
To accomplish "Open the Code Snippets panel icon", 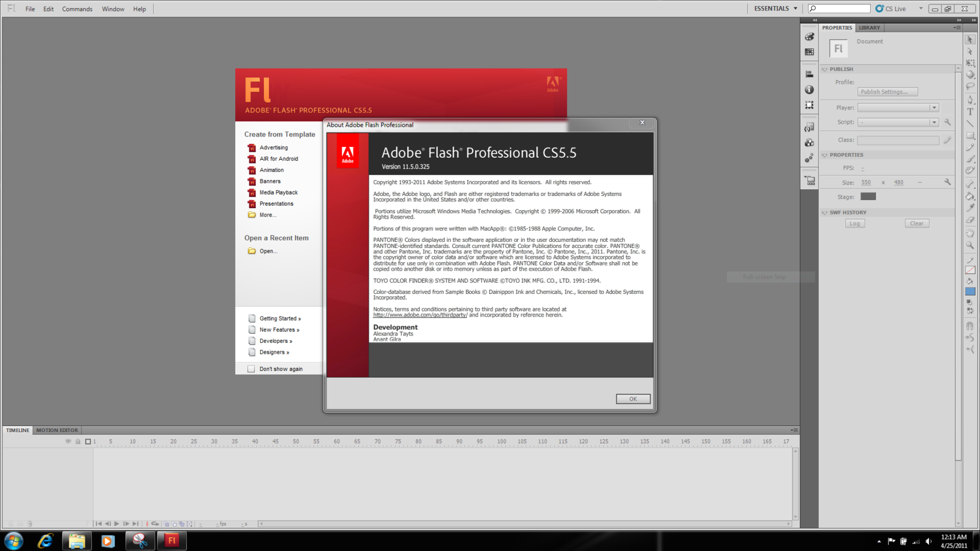I will tap(810, 127).
